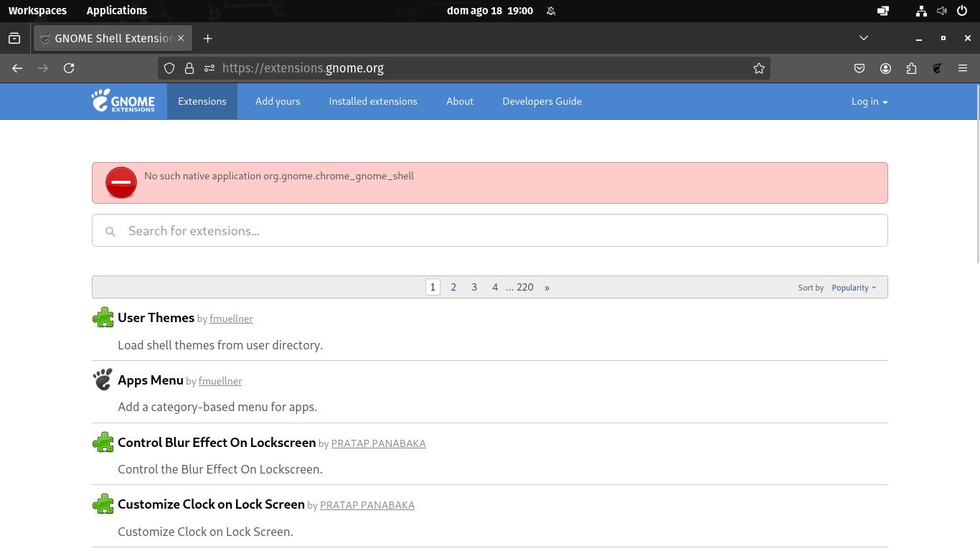
Task: Open the Save to Pocket icon
Action: click(859, 68)
